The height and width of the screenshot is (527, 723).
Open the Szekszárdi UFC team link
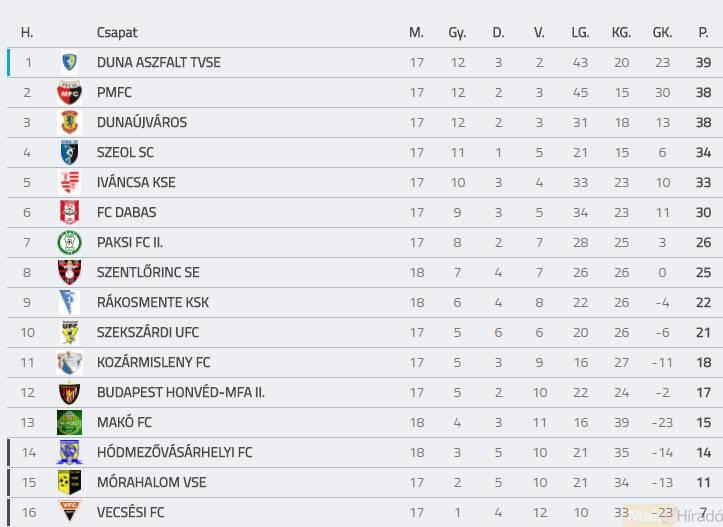tap(147, 332)
